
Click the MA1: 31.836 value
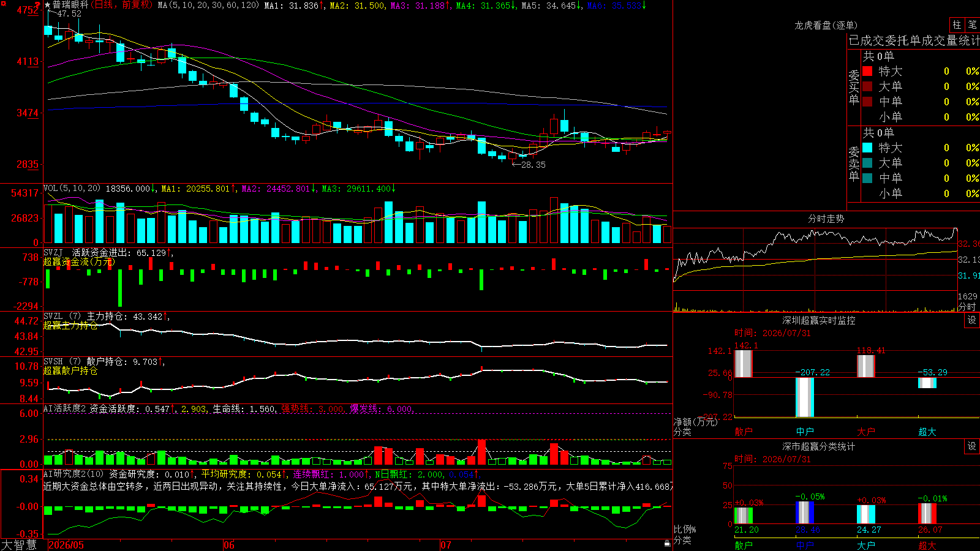294,5
